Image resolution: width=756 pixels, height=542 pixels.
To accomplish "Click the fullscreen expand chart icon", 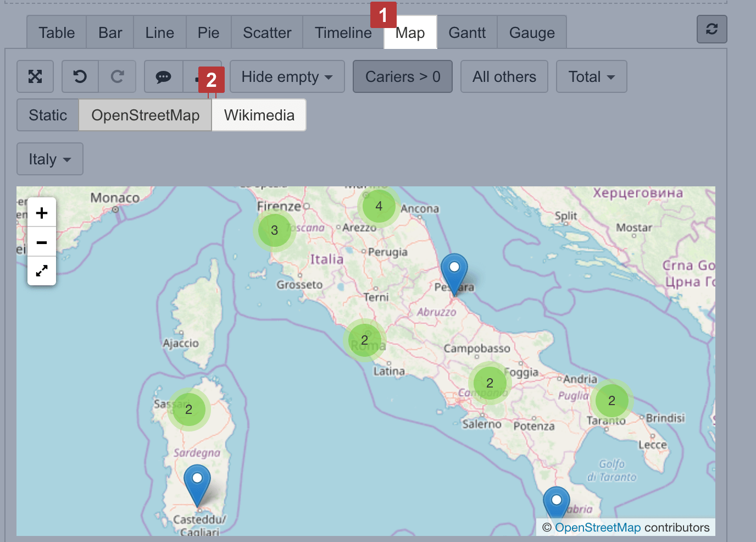I will [x=35, y=76].
